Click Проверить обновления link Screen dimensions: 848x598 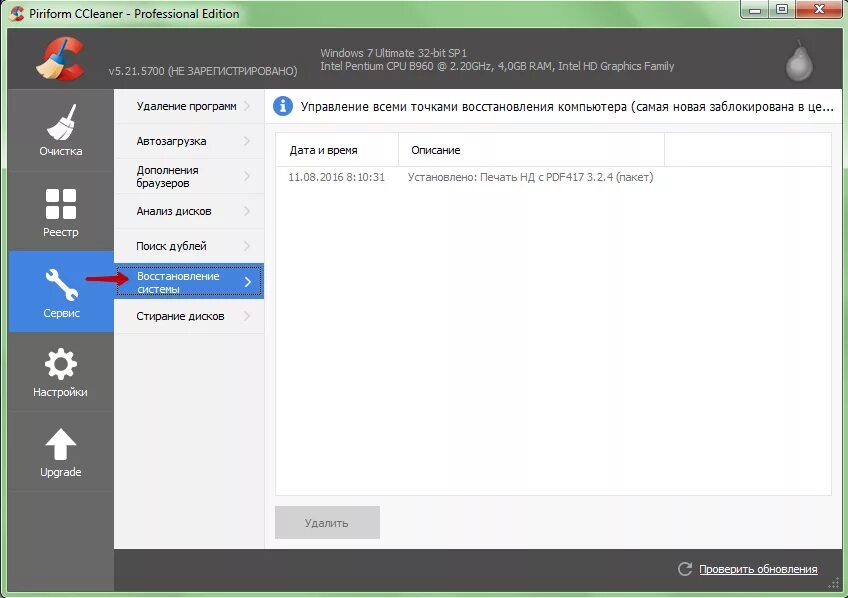click(x=758, y=569)
